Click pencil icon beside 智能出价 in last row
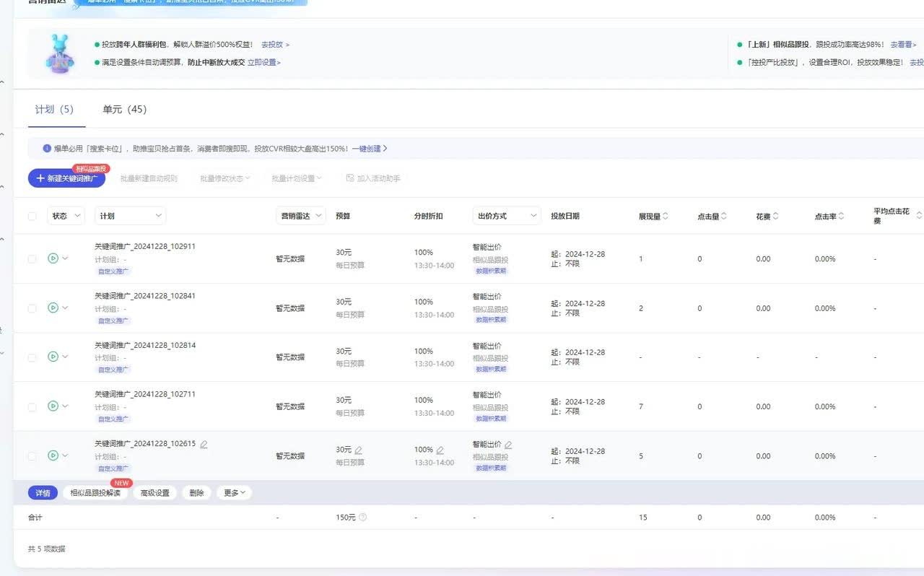Image resolution: width=924 pixels, height=576 pixels. click(508, 445)
